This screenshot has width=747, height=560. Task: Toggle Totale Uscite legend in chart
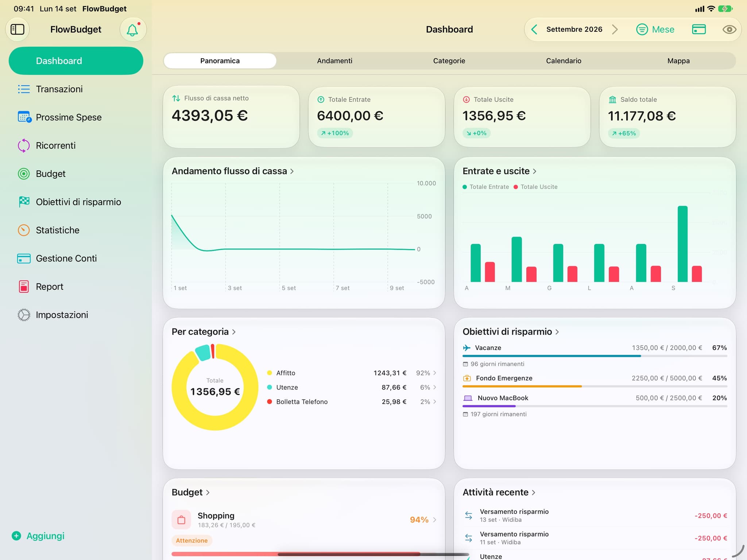[535, 187]
